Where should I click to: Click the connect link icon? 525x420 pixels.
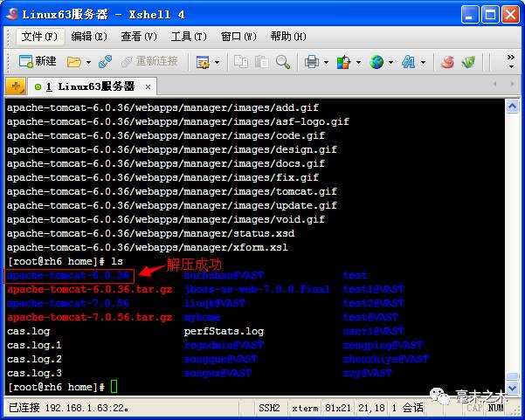[x=105, y=62]
